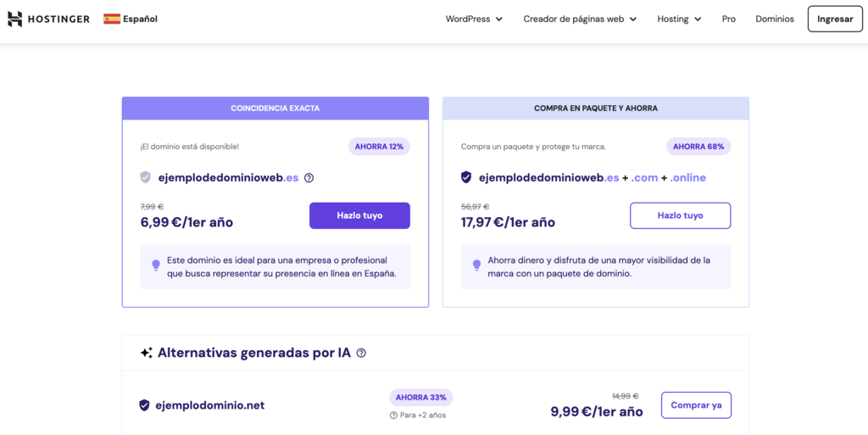Click lightbulb icon in bundle tip
Image resolution: width=868 pixels, height=435 pixels.
coord(476,265)
